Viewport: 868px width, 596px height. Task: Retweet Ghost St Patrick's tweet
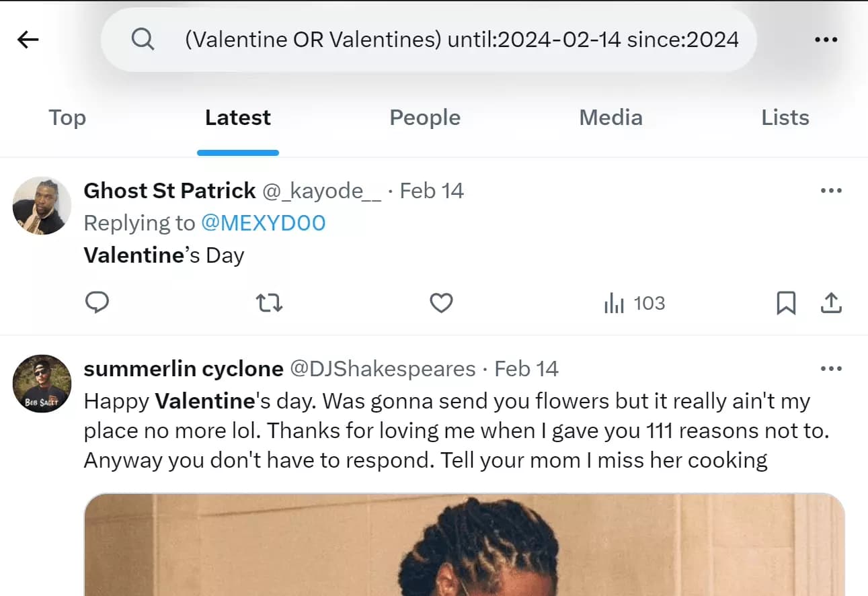click(x=269, y=303)
